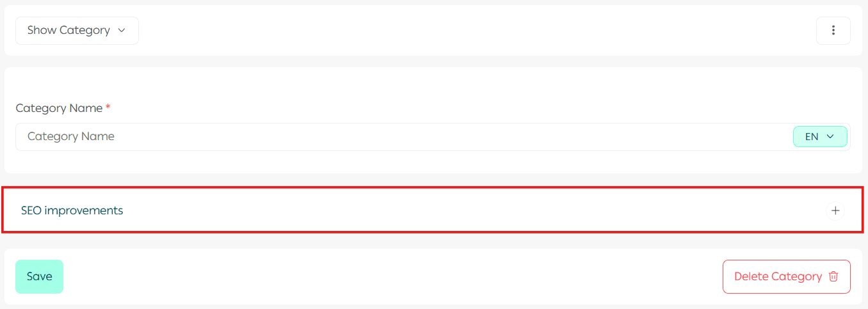Save the category
Screen dimensions: 868x309
[x=39, y=276]
